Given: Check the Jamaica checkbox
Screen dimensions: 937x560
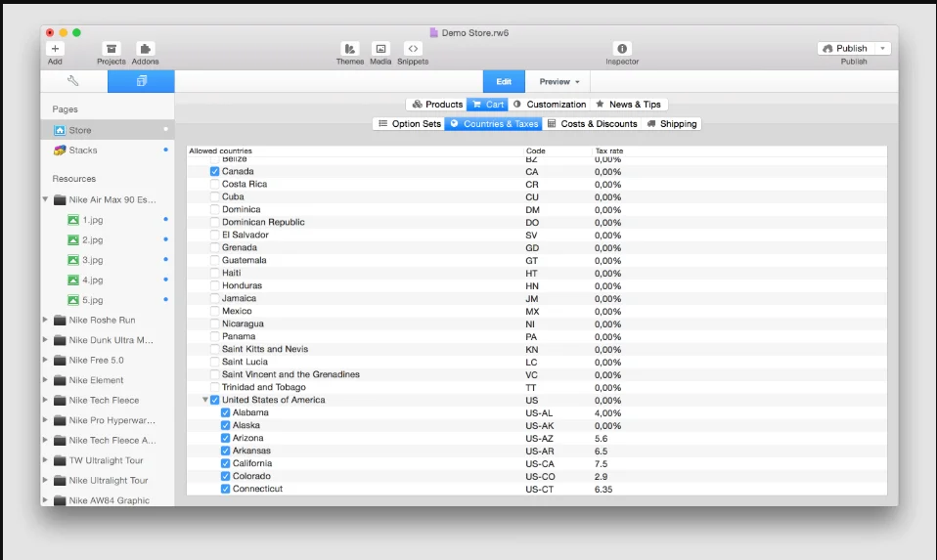Looking at the screenshot, I should tap(214, 298).
